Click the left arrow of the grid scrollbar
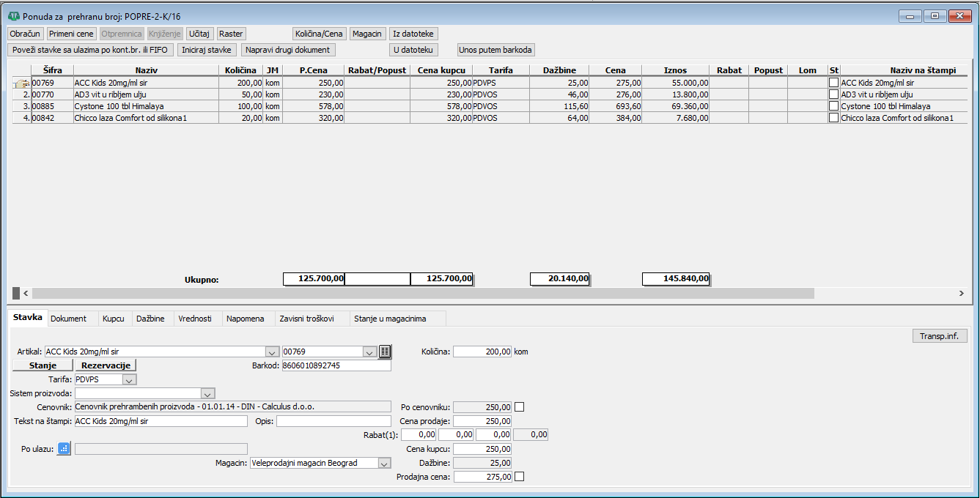 (x=26, y=293)
